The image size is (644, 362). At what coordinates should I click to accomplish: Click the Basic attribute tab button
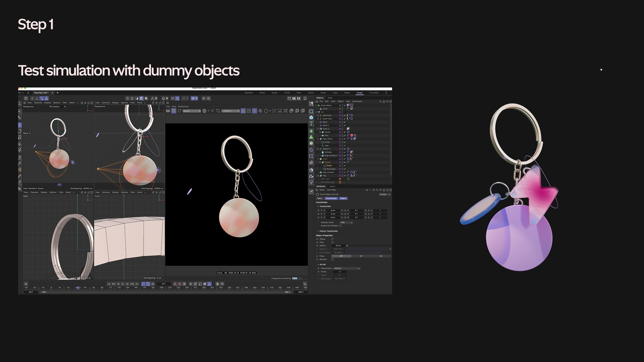320,198
